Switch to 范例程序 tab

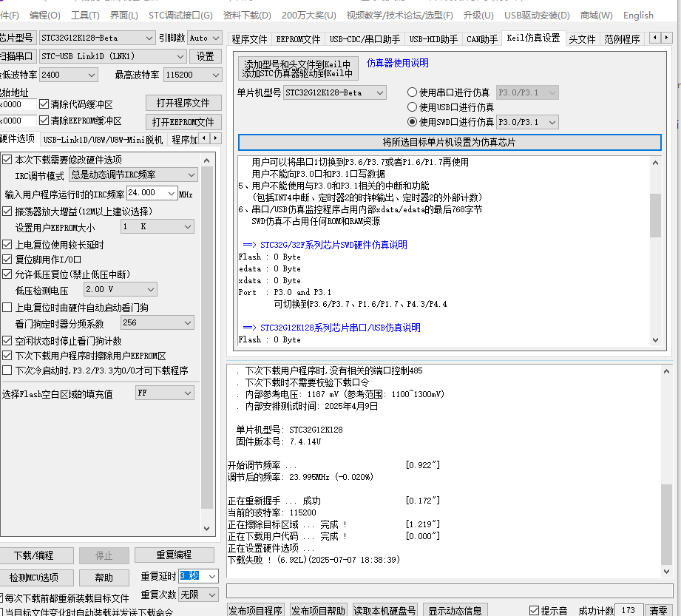tap(622, 39)
